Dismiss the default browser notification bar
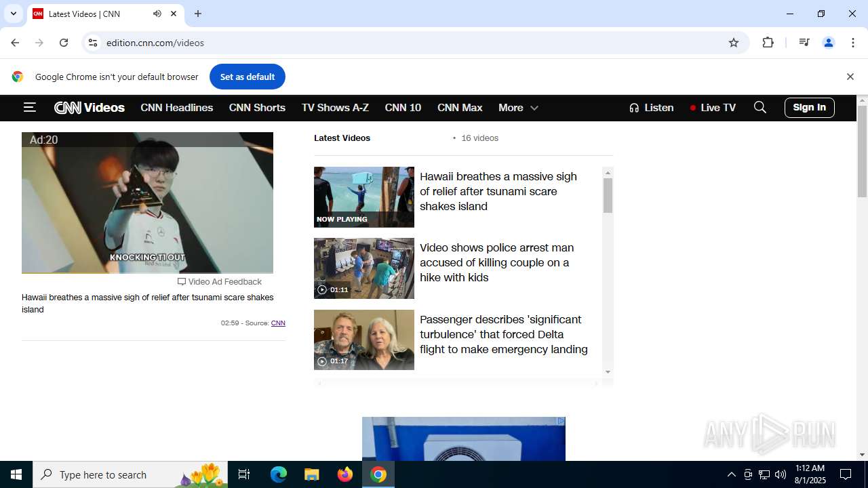Image resolution: width=868 pixels, height=488 pixels. 850,77
